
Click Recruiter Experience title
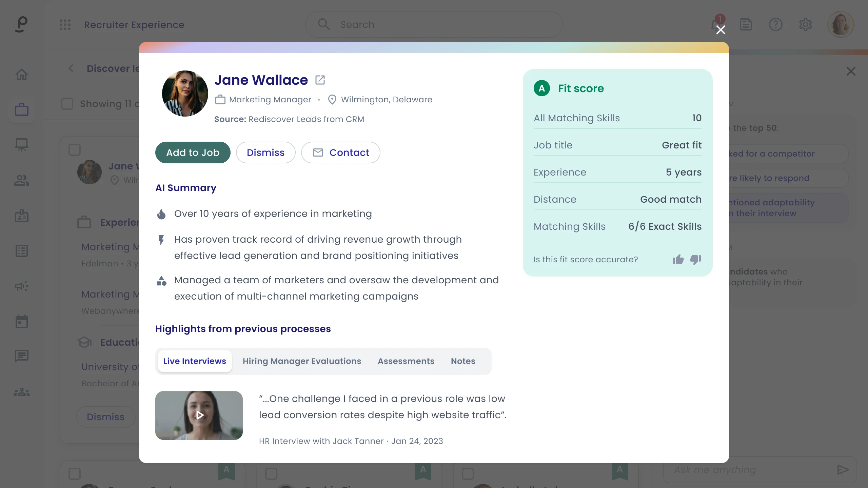click(134, 25)
